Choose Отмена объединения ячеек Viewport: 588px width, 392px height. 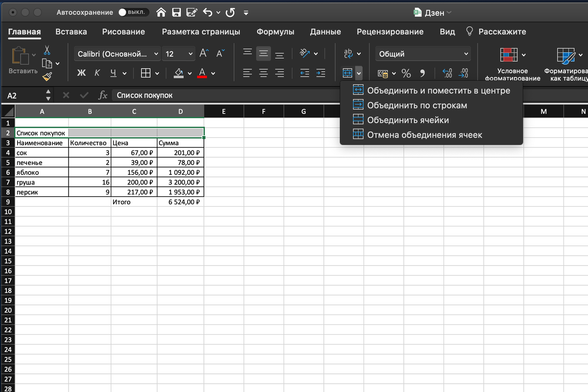pos(432,135)
